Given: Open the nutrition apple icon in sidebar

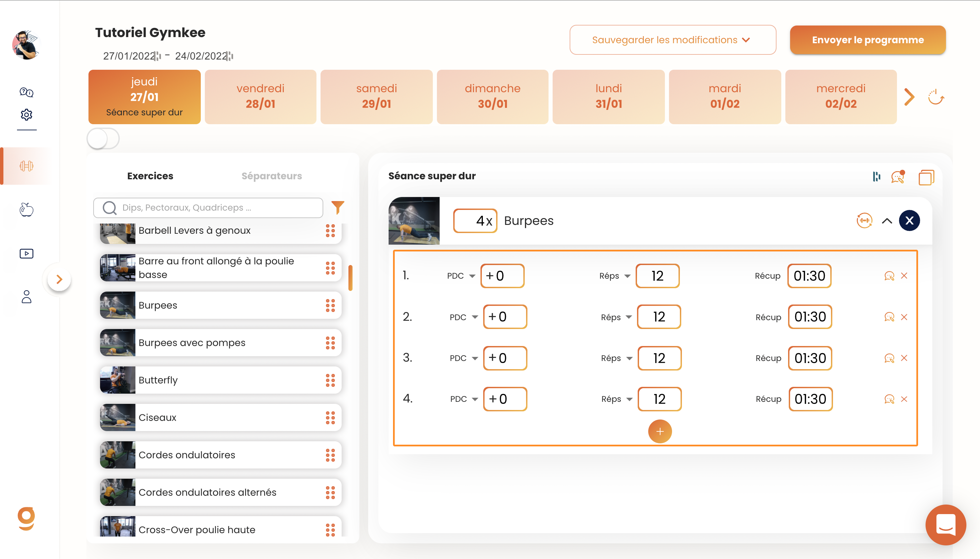Looking at the screenshot, I should 27,210.
